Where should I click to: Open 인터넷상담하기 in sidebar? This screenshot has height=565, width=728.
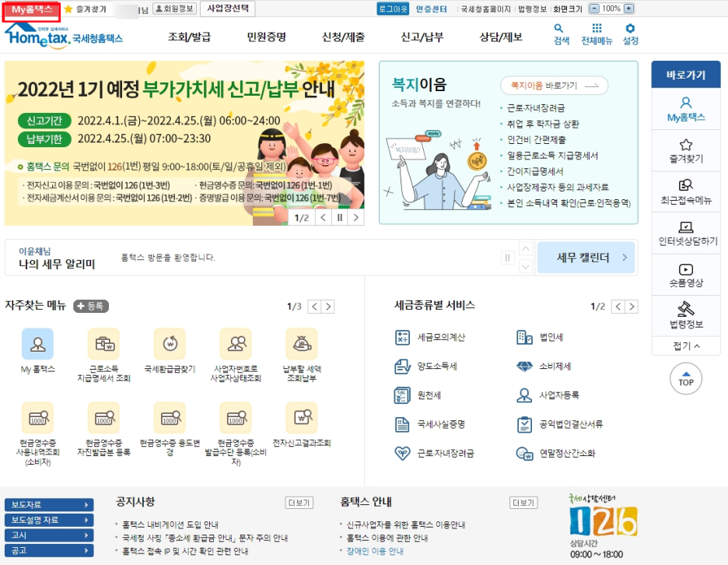pyautogui.click(x=686, y=233)
